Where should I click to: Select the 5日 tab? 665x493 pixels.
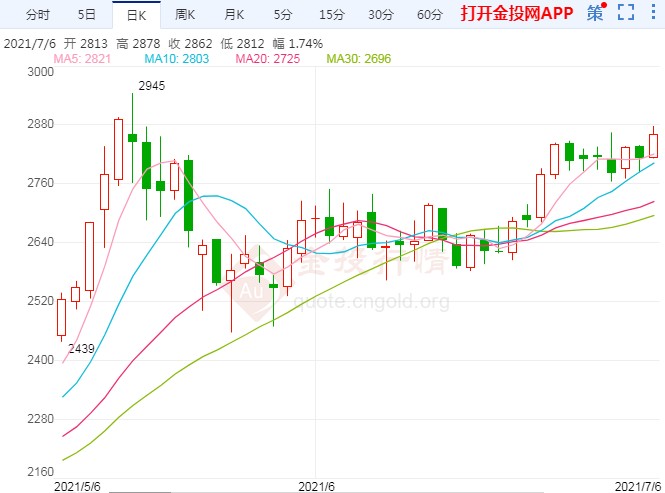87,15
